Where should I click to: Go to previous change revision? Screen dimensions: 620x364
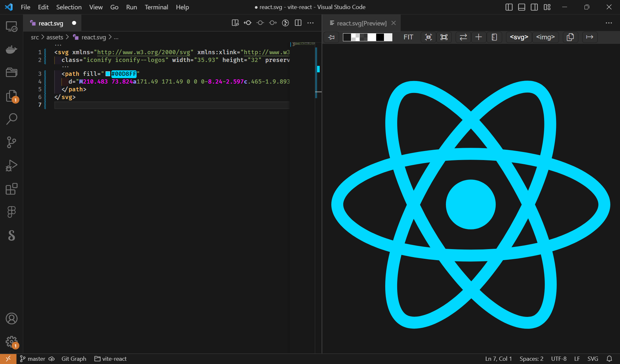coord(248,23)
